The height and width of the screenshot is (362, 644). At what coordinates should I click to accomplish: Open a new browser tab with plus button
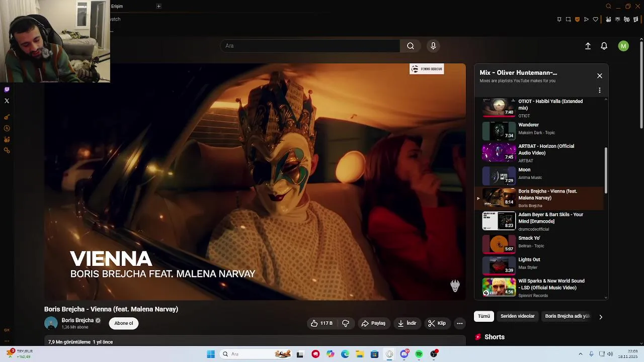[x=158, y=7]
